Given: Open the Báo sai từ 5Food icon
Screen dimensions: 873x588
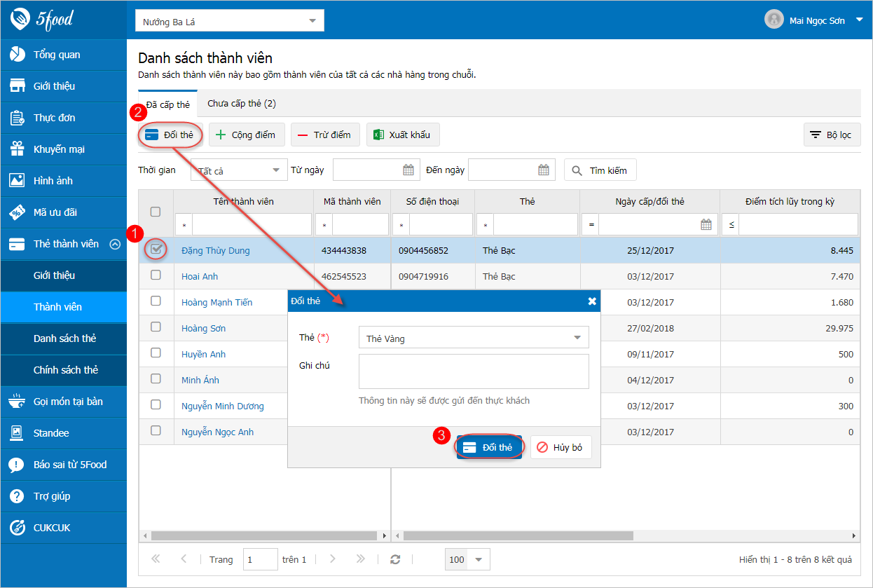Looking at the screenshot, I should pyautogui.click(x=17, y=465).
